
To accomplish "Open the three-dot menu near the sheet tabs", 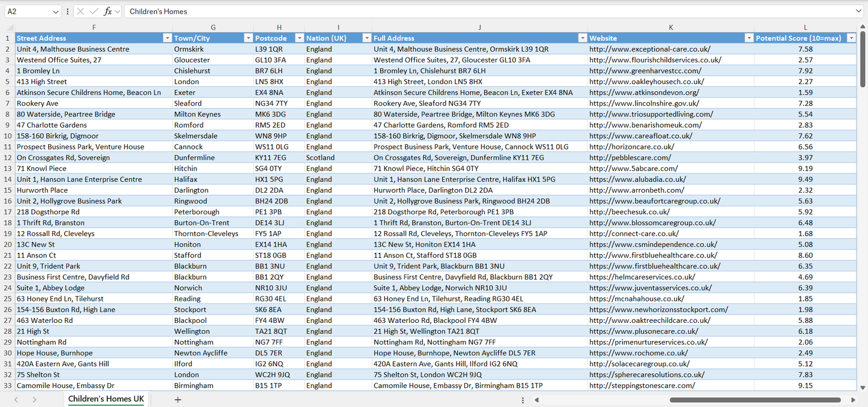I will click(x=523, y=399).
